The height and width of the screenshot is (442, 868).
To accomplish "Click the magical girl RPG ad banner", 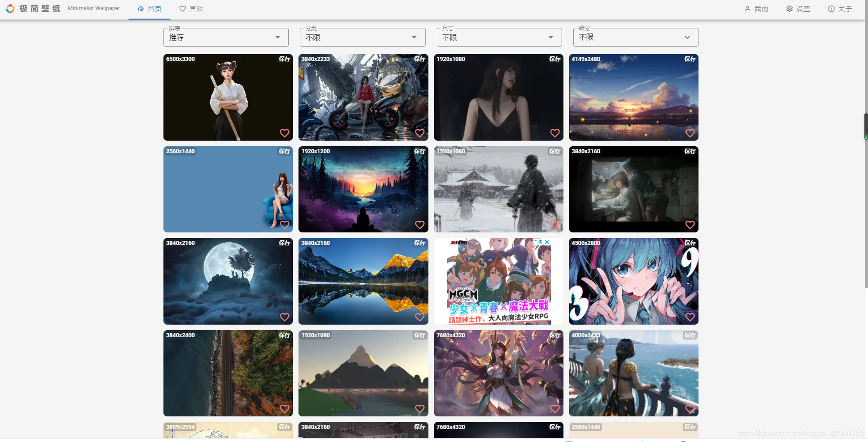I will pyautogui.click(x=499, y=281).
